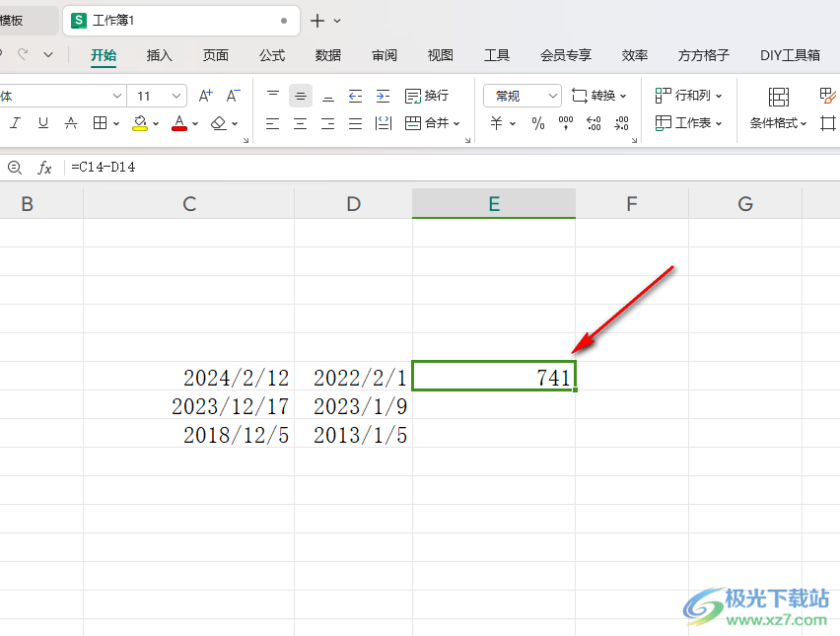The width and height of the screenshot is (840, 636).
Task: Click the currency ¥ format icon
Action: 497,123
